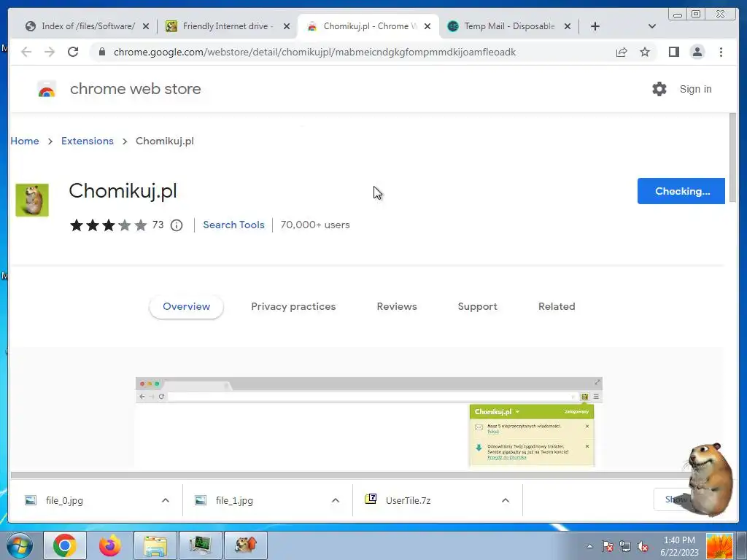This screenshot has height=560, width=747.
Task: Click Chrome icon in the taskbar
Action: click(65, 545)
